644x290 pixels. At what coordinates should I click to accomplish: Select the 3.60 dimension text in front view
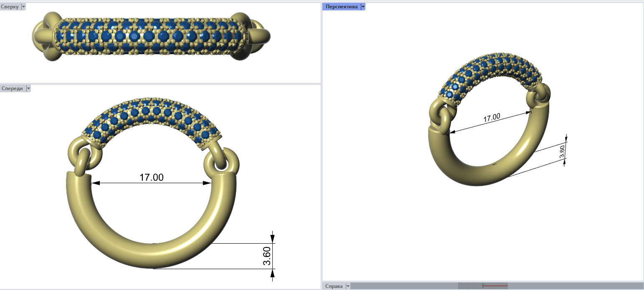click(267, 256)
